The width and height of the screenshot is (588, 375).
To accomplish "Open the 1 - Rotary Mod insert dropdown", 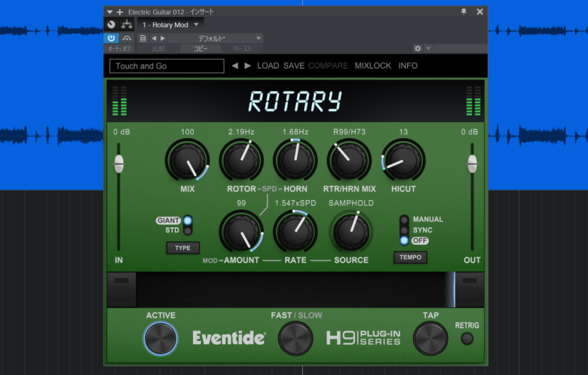I will [170, 25].
